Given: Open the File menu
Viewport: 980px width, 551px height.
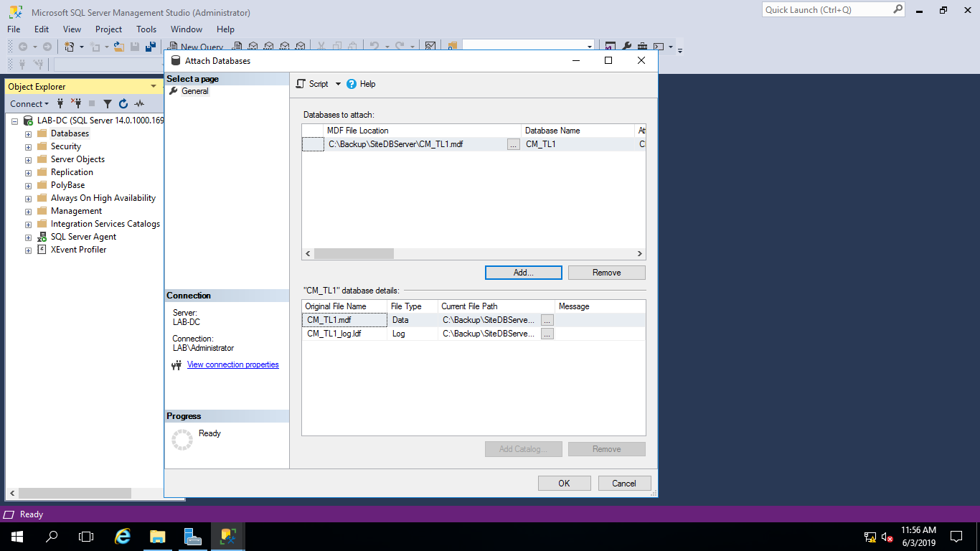Looking at the screenshot, I should click(x=14, y=29).
